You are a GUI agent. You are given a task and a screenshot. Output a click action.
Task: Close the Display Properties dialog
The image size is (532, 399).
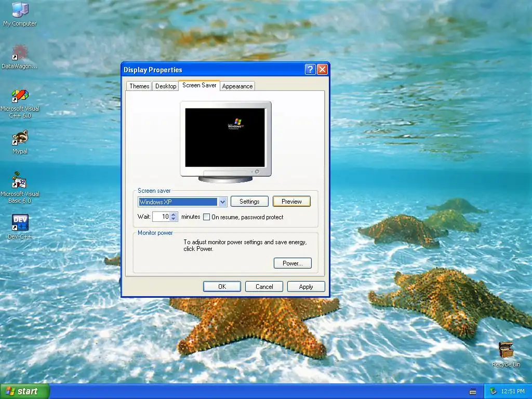point(322,70)
